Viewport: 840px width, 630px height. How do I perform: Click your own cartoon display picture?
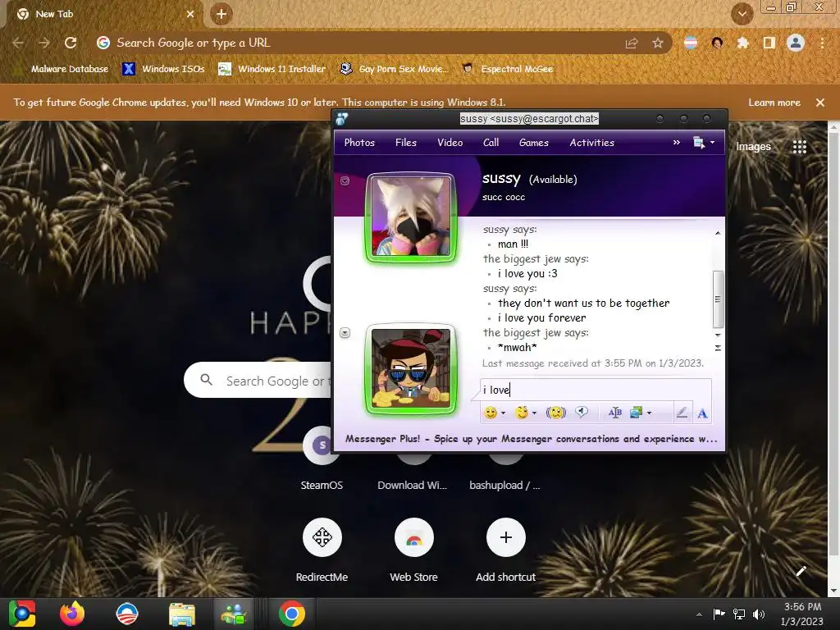click(411, 368)
